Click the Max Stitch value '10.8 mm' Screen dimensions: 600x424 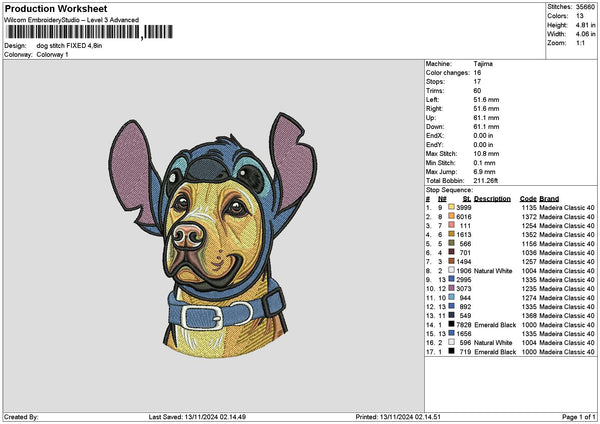[486, 154]
